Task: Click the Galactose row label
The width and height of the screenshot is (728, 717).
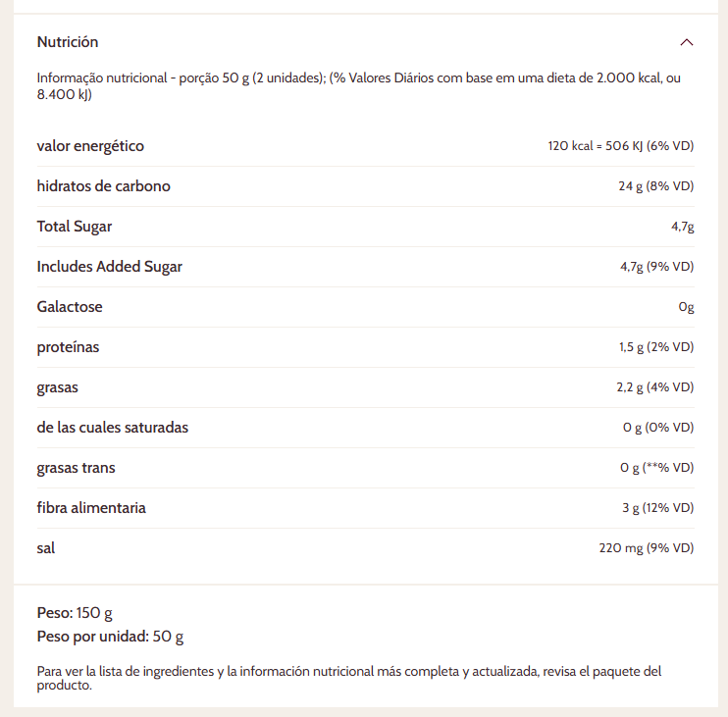Action: click(x=70, y=307)
